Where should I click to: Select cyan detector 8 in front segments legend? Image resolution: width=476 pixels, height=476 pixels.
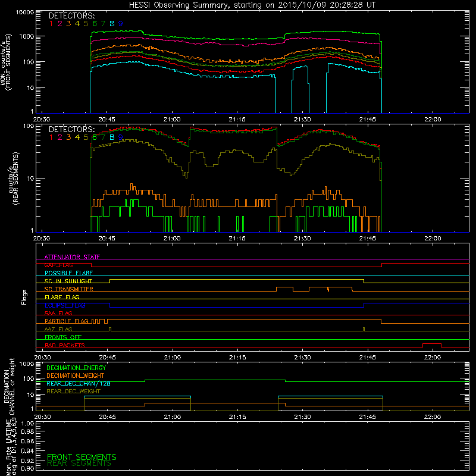pos(112,24)
